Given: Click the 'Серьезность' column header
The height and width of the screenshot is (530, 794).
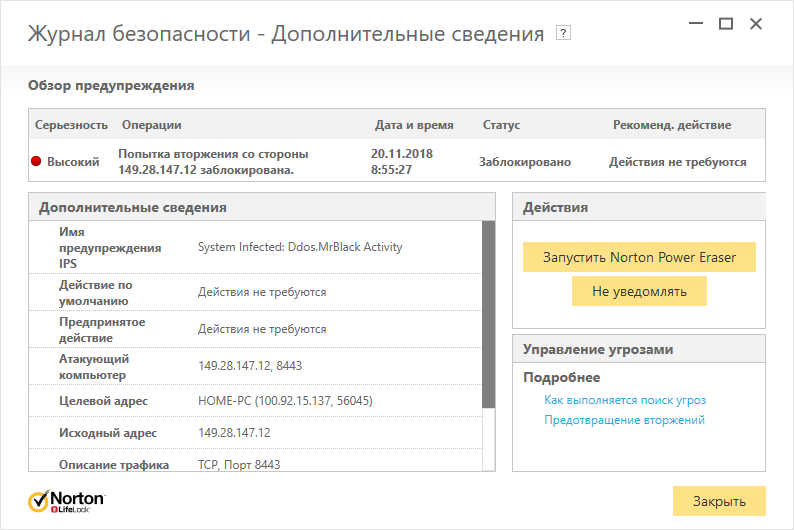Looking at the screenshot, I should tap(71, 125).
